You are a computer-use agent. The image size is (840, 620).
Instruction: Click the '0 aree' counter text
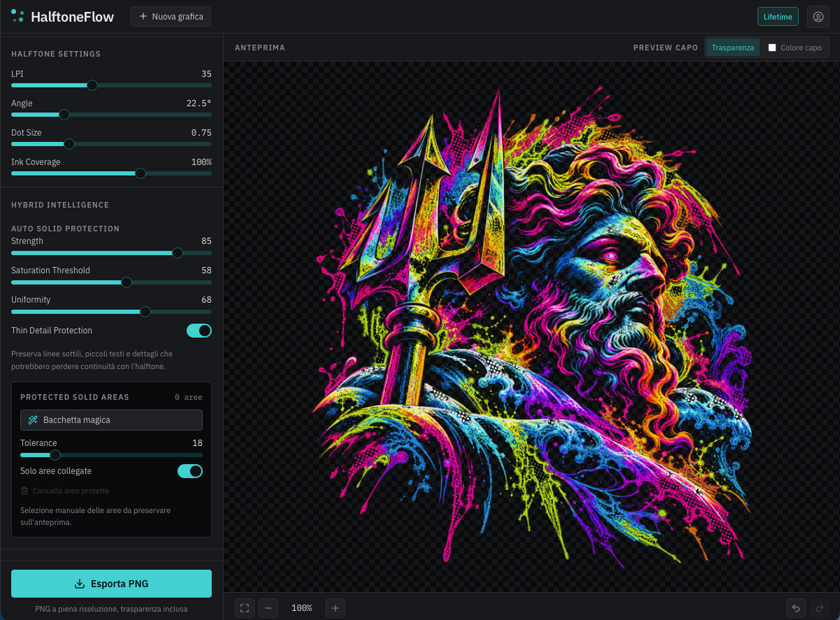pyautogui.click(x=188, y=397)
